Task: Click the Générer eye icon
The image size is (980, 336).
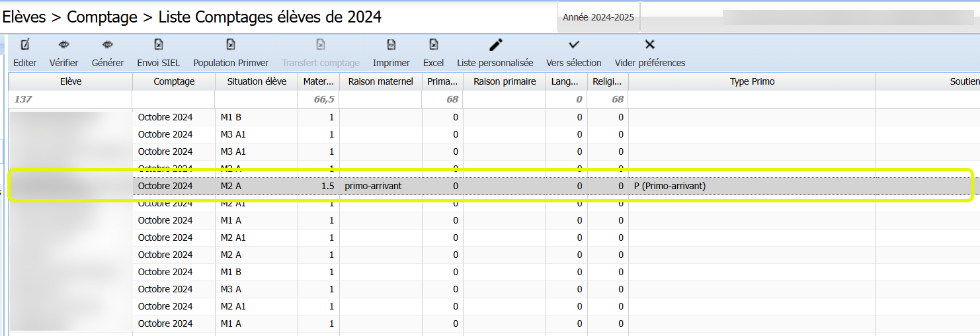Action: coord(107,45)
